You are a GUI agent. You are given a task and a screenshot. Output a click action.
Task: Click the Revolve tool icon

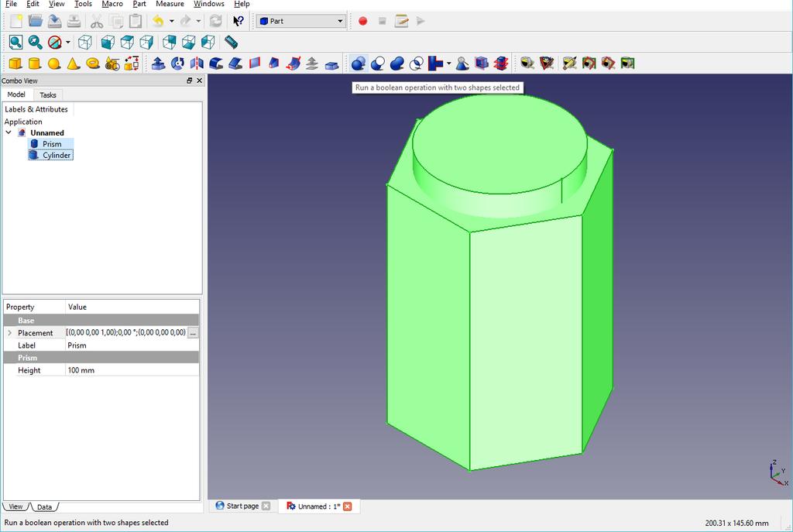[x=177, y=63]
